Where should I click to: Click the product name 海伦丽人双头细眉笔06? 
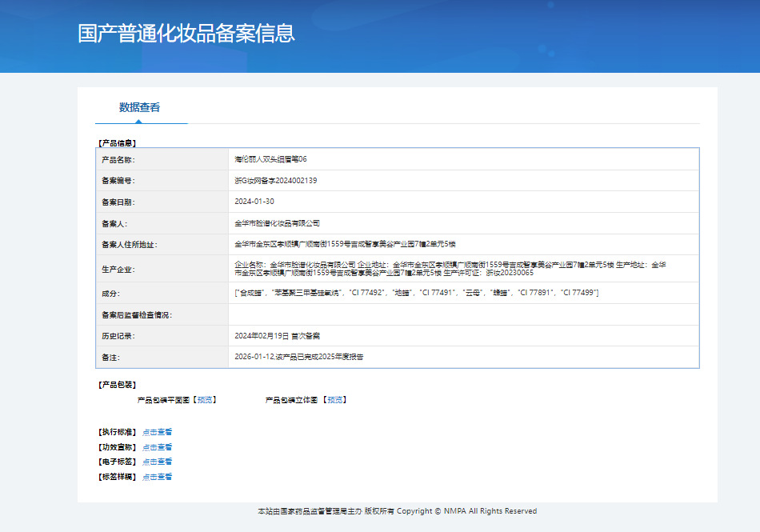coord(270,159)
